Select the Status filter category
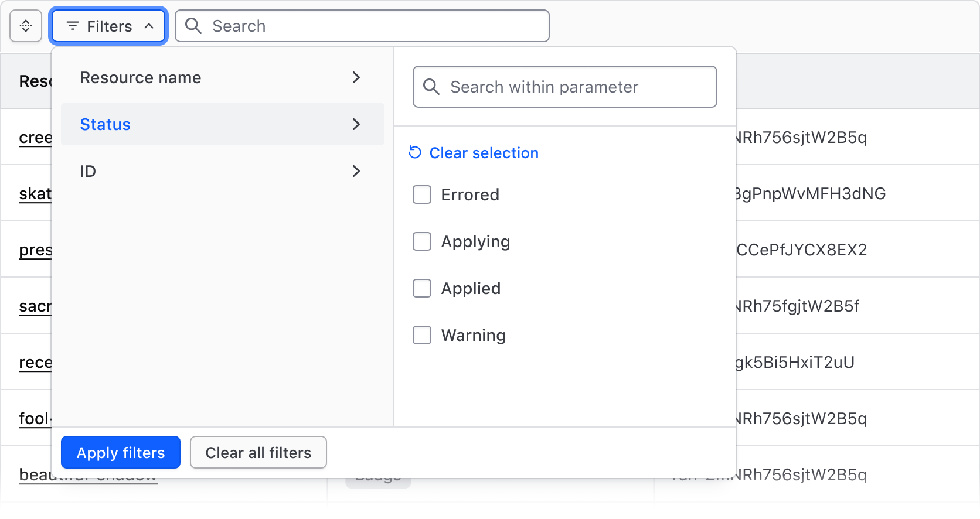Screen dimensions: 980x519 click(106, 124)
